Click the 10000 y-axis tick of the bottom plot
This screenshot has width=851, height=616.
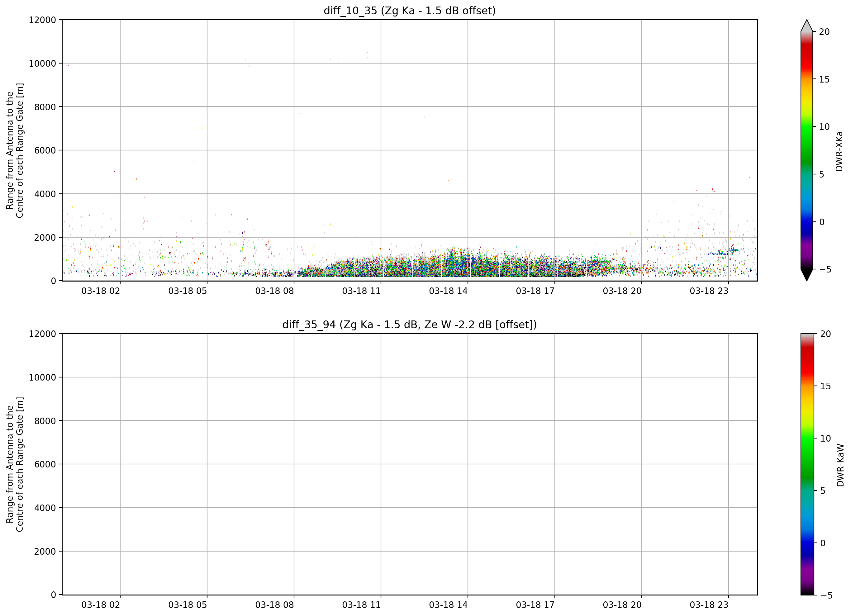42,377
